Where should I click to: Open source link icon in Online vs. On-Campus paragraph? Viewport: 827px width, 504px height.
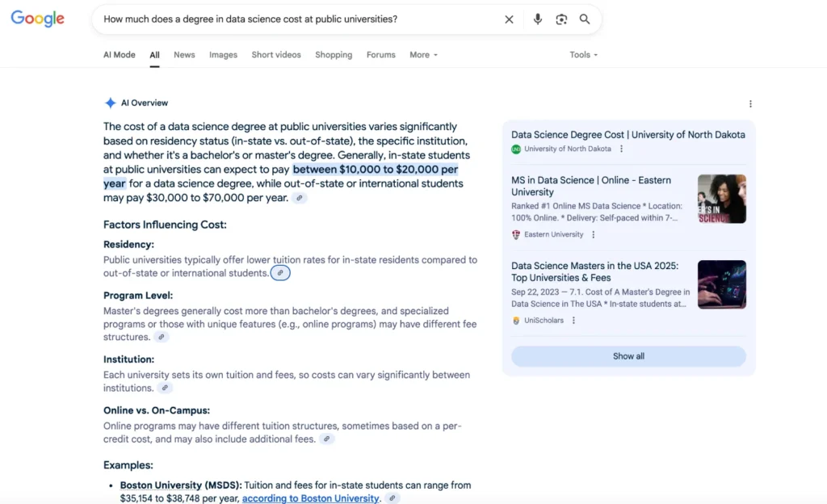(327, 439)
